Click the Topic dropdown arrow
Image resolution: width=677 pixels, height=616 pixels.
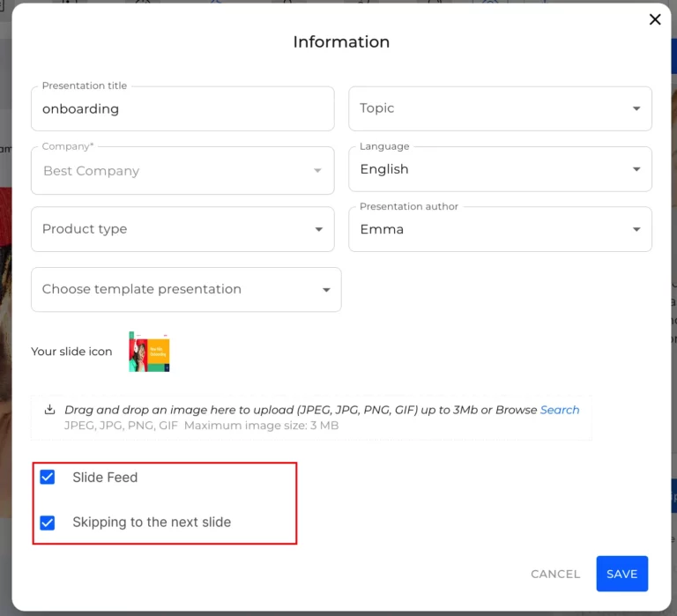[x=636, y=108]
